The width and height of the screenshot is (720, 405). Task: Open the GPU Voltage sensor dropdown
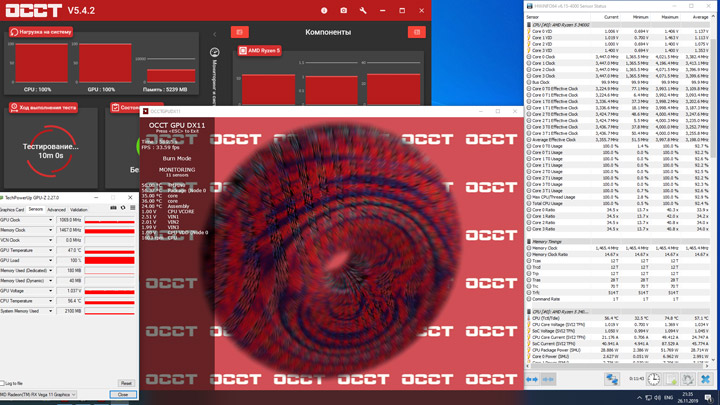coord(51,291)
